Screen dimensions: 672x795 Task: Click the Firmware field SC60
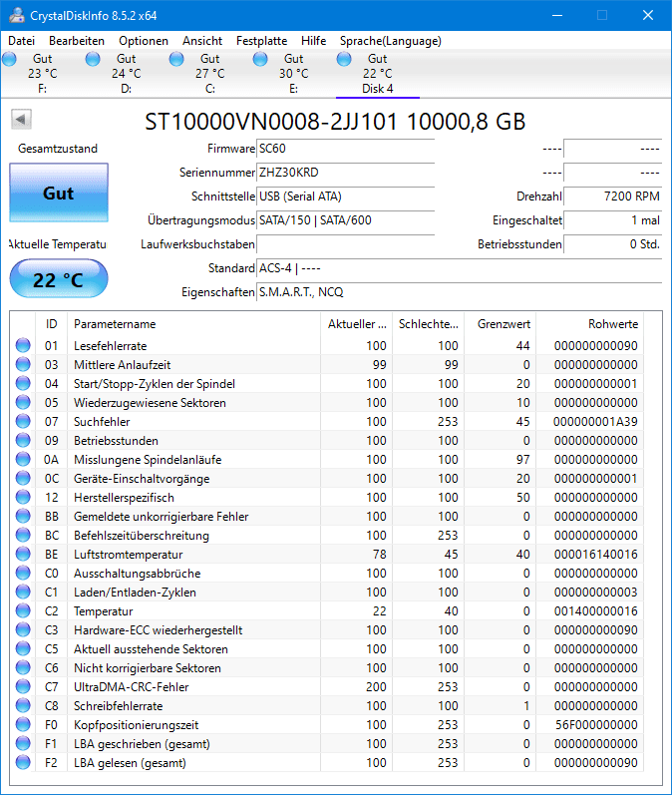[346, 149]
